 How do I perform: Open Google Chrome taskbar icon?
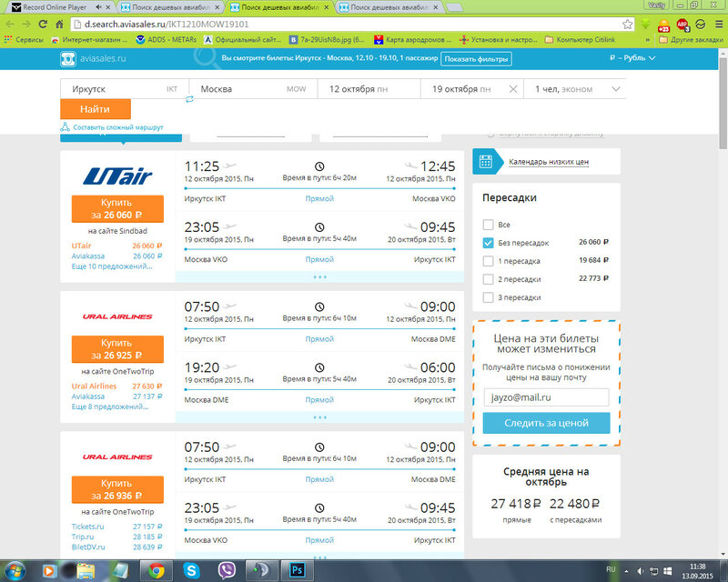[156, 570]
